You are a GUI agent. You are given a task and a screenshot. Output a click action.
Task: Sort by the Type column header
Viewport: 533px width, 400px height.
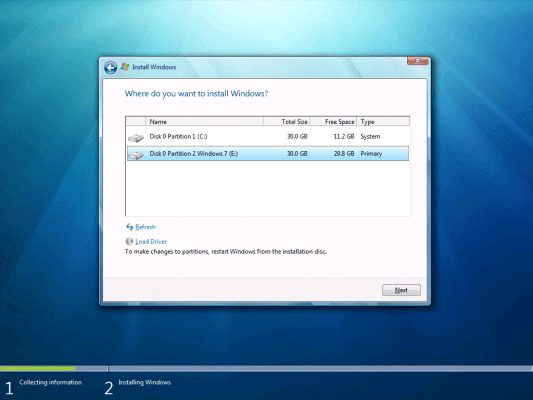coord(383,121)
